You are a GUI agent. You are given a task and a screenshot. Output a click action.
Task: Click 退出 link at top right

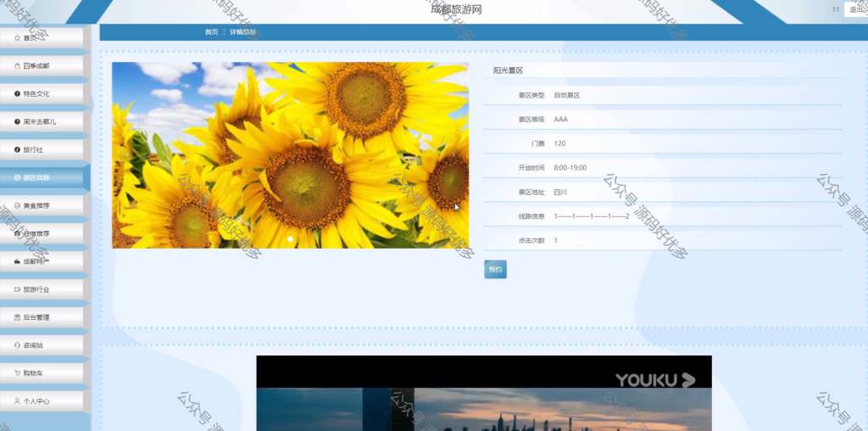(856, 8)
